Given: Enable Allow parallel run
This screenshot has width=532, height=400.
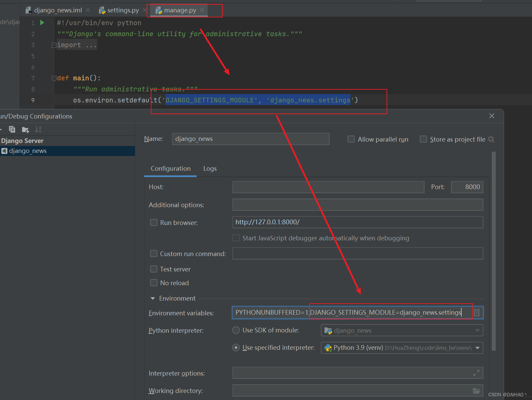Looking at the screenshot, I should [351, 139].
